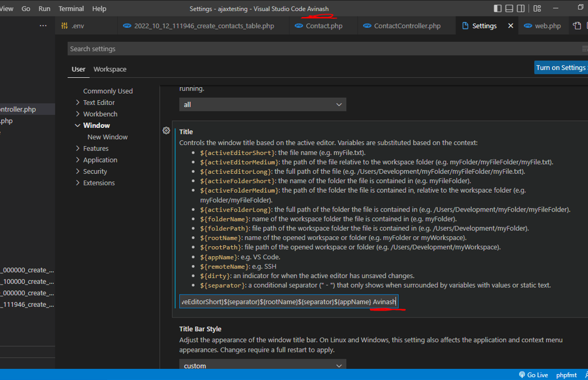The image size is (588, 380).
Task: Click the "Title Bar Style" setting heading
Action: [201, 329]
